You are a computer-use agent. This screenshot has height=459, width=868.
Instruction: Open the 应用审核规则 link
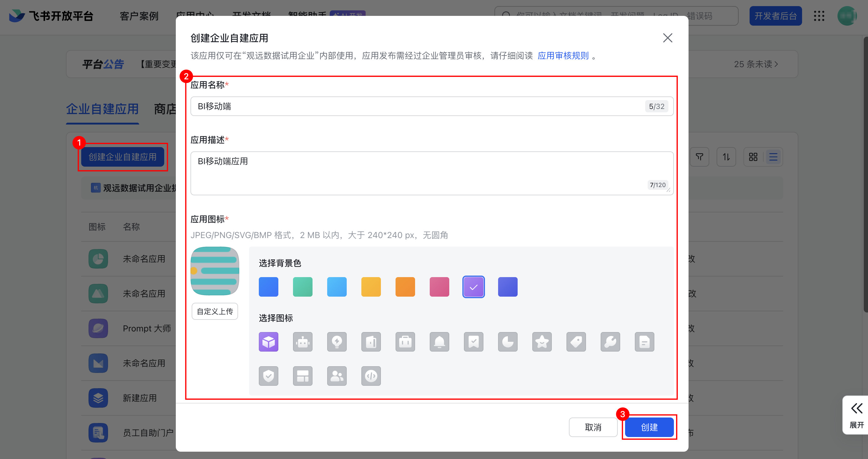click(x=563, y=56)
